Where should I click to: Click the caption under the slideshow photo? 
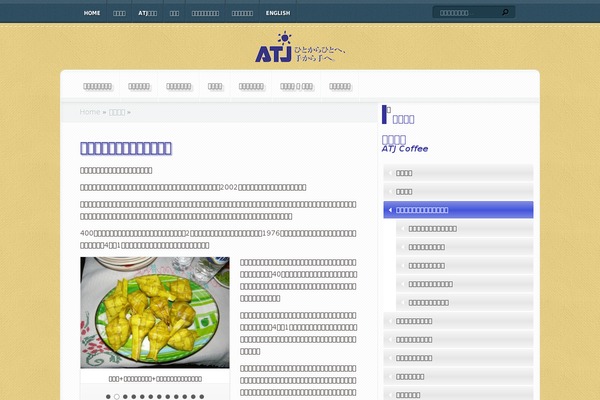click(x=155, y=379)
